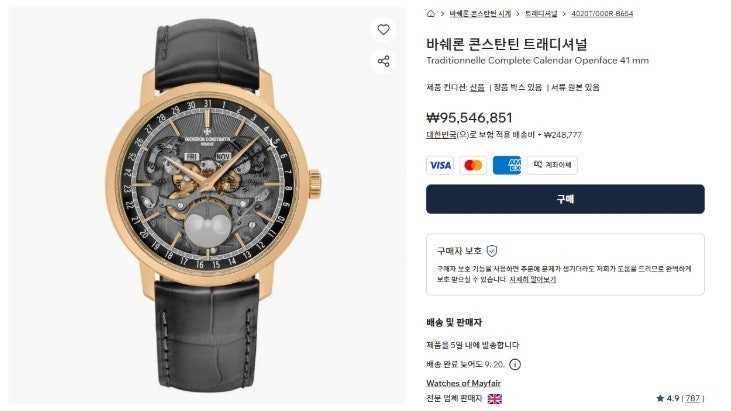Open buyer protection learn more link
This screenshot has width=731, height=411.
532,279
